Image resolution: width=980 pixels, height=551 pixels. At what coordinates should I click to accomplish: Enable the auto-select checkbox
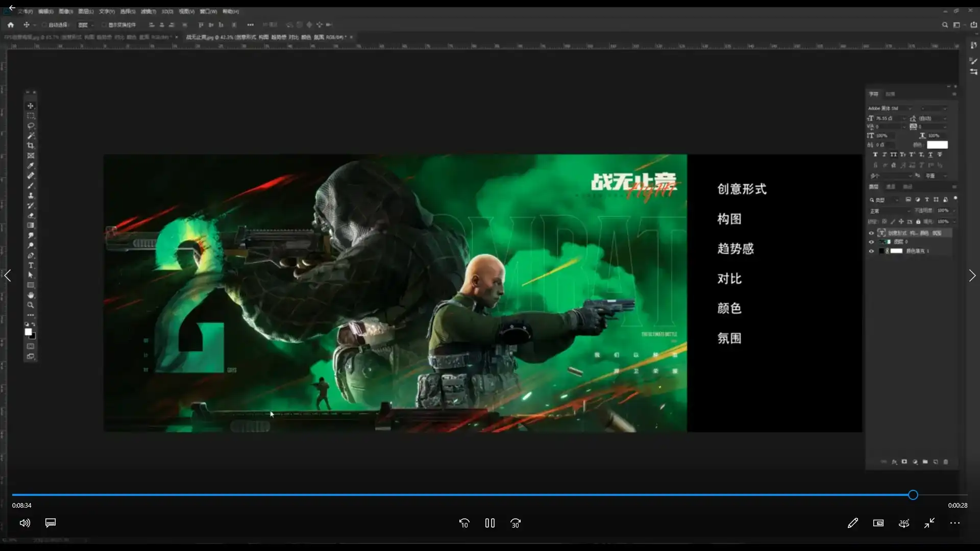point(45,24)
